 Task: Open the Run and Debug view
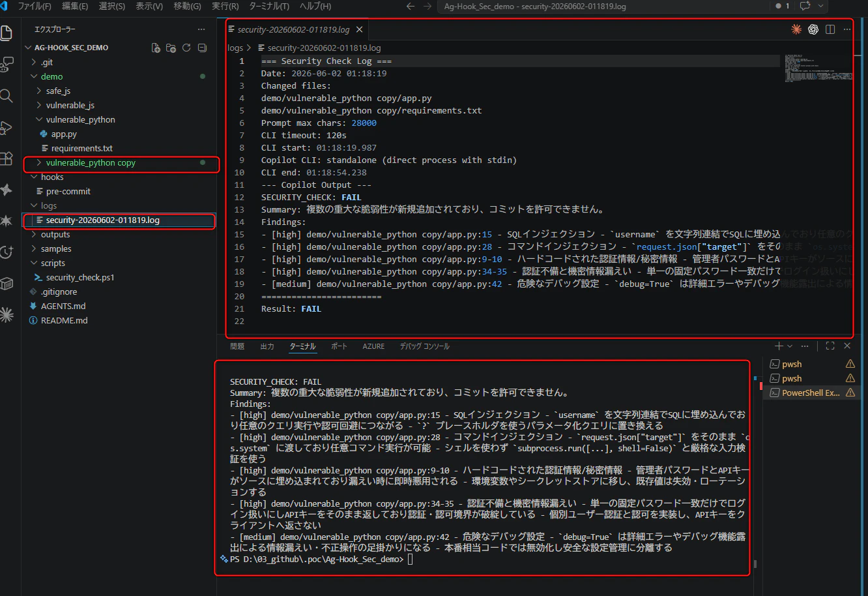6,128
